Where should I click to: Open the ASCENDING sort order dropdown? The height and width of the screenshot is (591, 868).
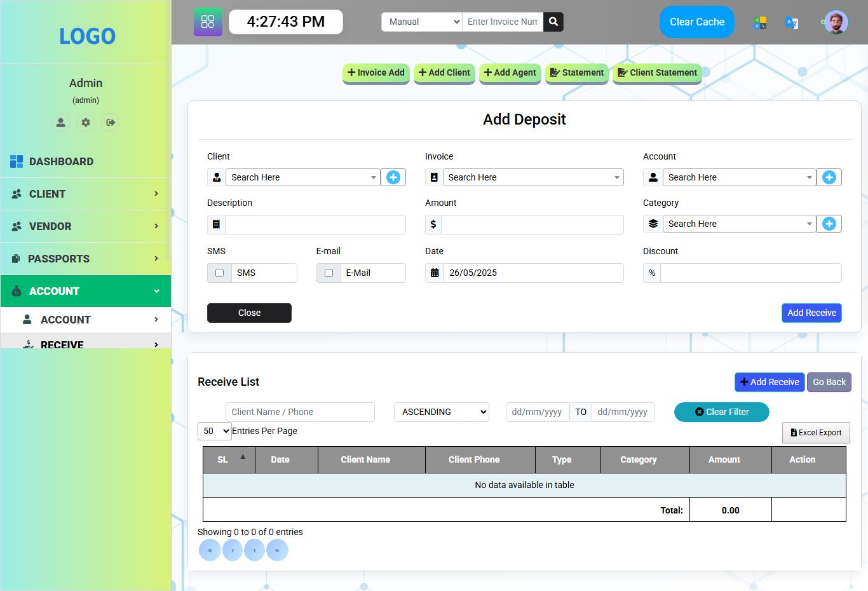[442, 412]
